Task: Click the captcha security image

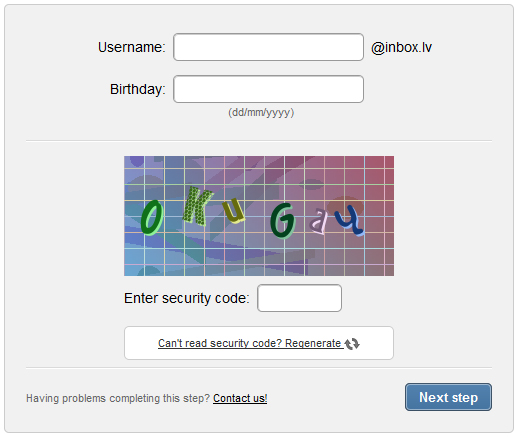Action: (x=259, y=216)
